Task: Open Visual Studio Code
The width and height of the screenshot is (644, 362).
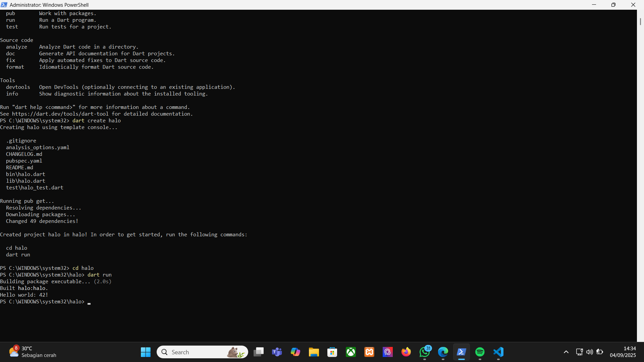Action: tap(498, 352)
